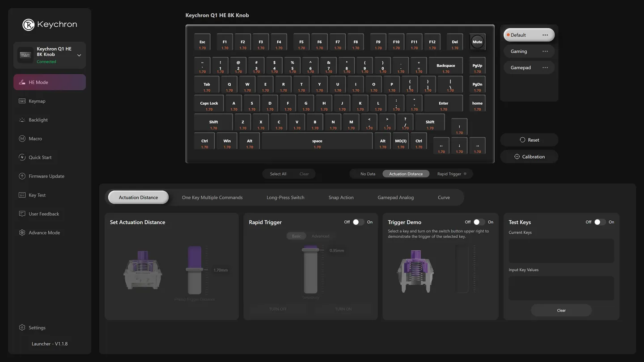Select Actuation Distance display option
The image size is (644, 362).
pos(406,174)
